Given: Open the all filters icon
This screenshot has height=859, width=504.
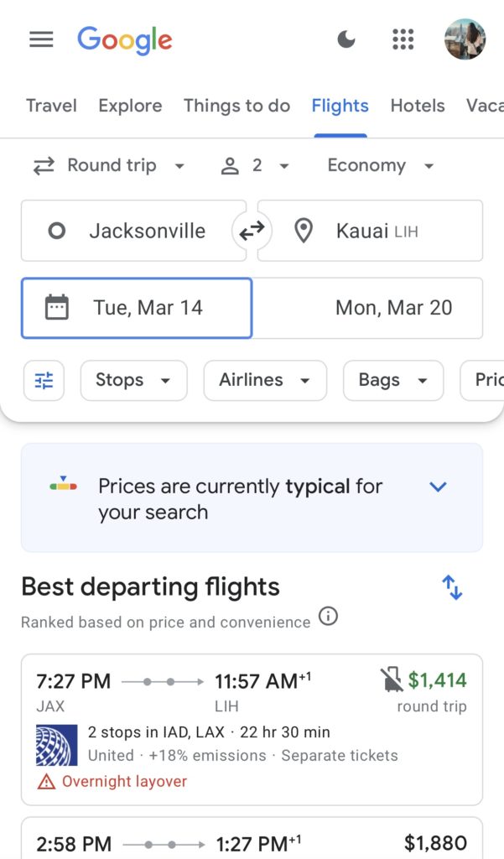Looking at the screenshot, I should (x=44, y=381).
